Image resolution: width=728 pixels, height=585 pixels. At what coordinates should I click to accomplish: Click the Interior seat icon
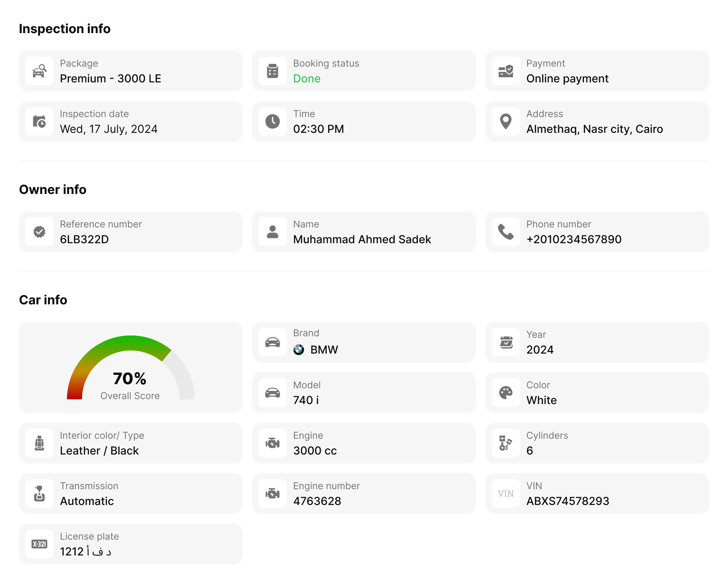click(x=39, y=443)
